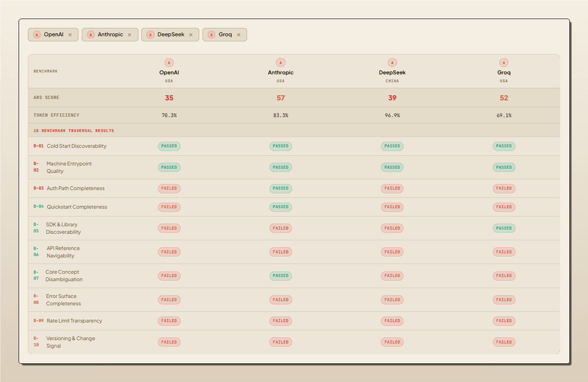The image size is (588, 382).
Task: Click the 83.3% token efficiency value
Action: [281, 115]
